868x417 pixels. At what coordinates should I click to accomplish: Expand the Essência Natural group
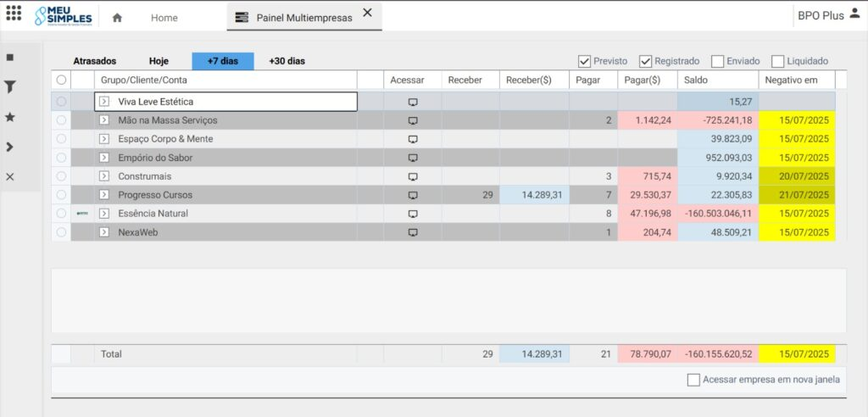point(104,214)
